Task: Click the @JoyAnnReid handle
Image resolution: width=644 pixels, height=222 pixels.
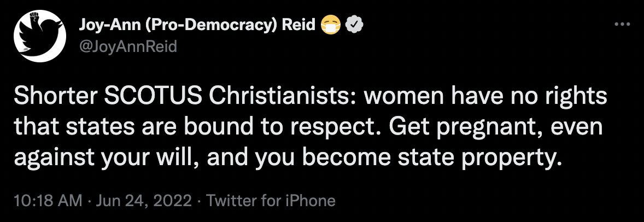Action: point(128,46)
